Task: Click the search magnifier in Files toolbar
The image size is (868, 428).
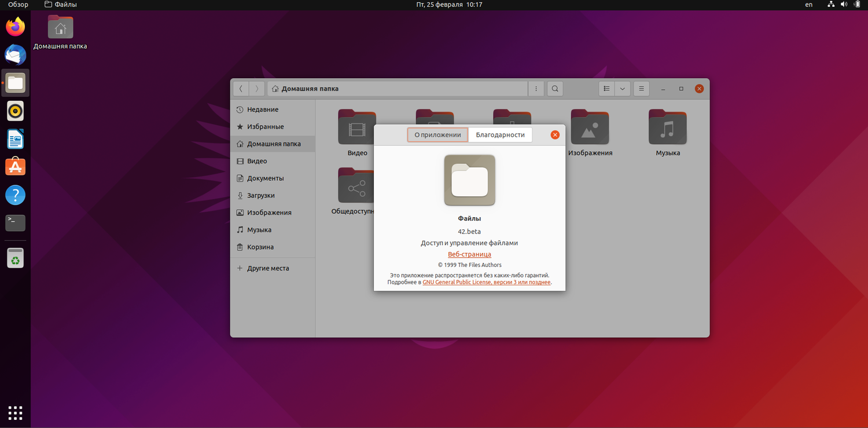Action: point(555,89)
